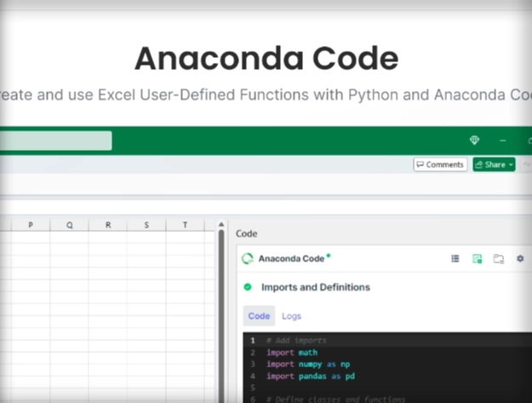Click the Anaconda Code logo icon
The height and width of the screenshot is (403, 532).
pyautogui.click(x=248, y=258)
